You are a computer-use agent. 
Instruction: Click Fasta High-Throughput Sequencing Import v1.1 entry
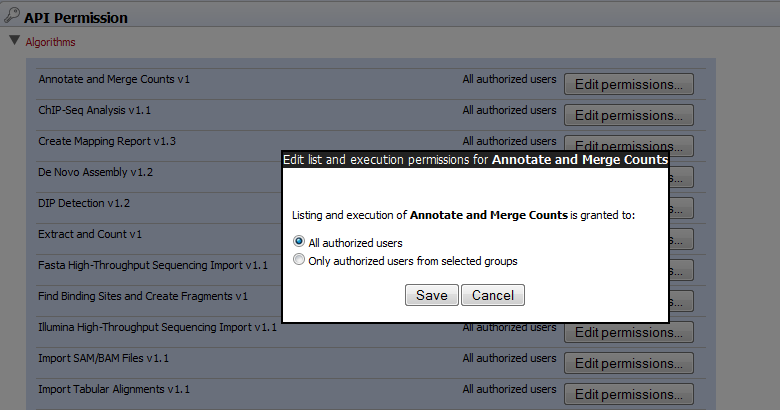click(153, 265)
